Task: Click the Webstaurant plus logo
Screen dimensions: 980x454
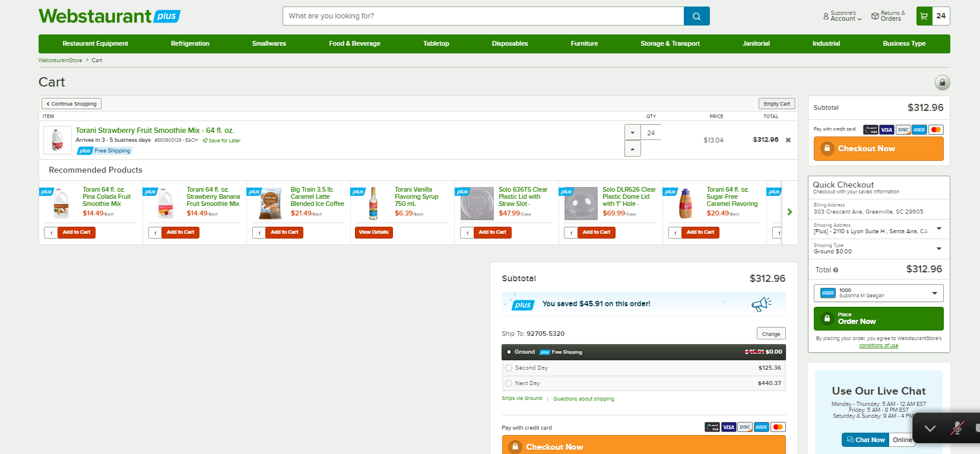Action: [109, 16]
